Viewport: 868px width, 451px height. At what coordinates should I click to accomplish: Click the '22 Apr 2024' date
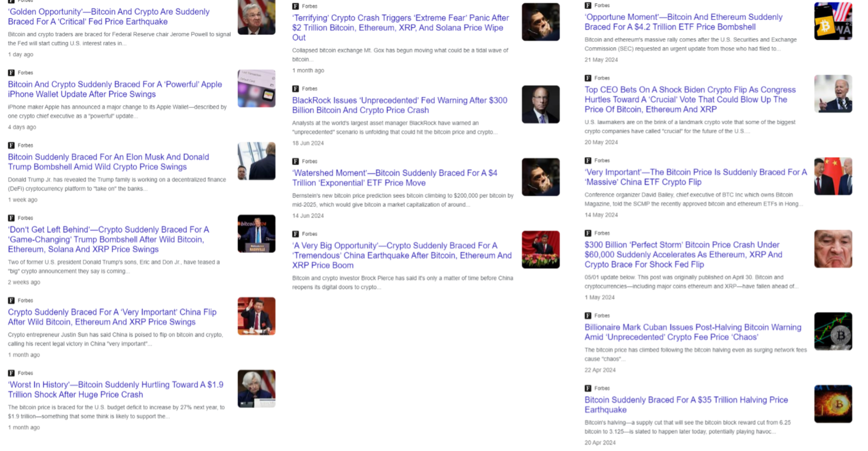600,370
